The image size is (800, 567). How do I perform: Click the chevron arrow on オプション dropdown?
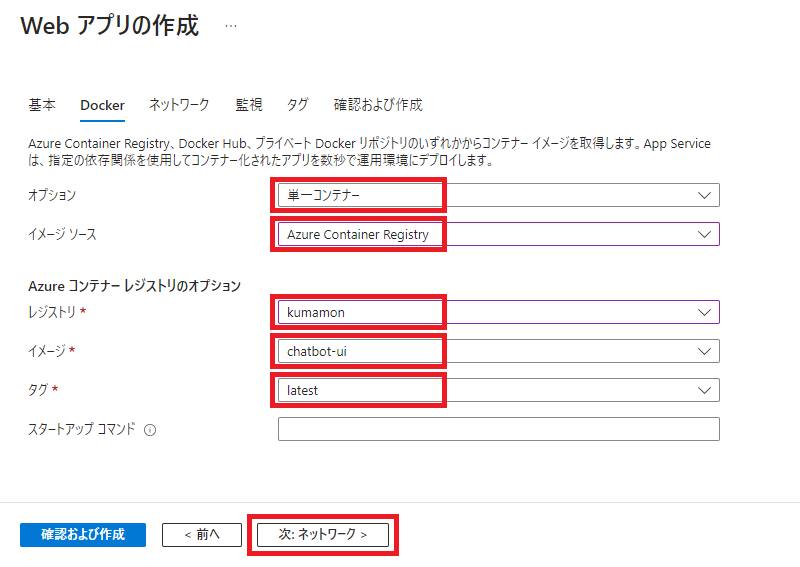click(704, 195)
